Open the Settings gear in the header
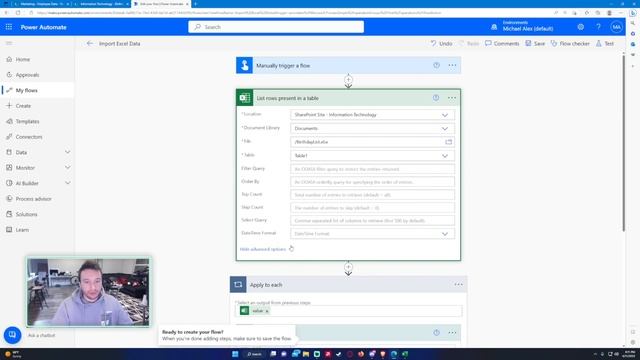 click(580, 27)
